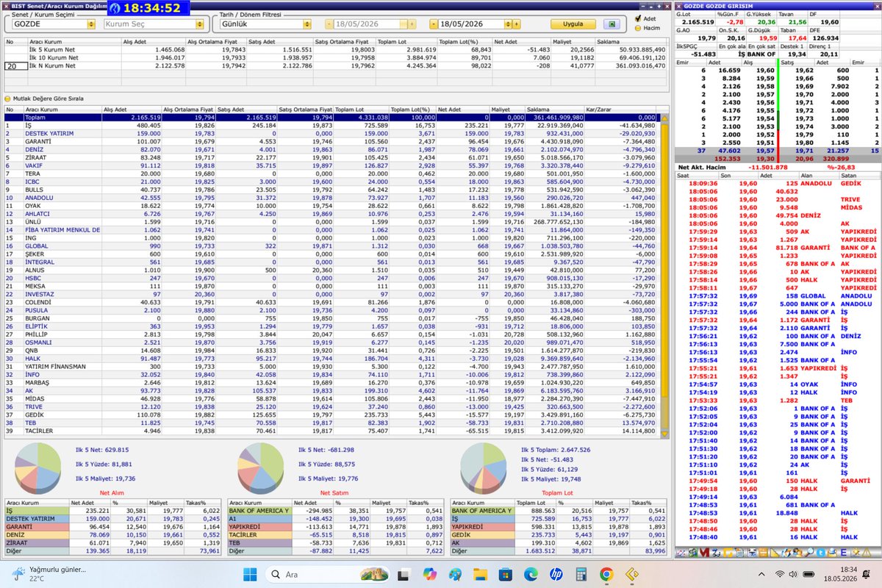Click the Net Satım pie chart
This screenshot has height=588, width=882.
260,467
